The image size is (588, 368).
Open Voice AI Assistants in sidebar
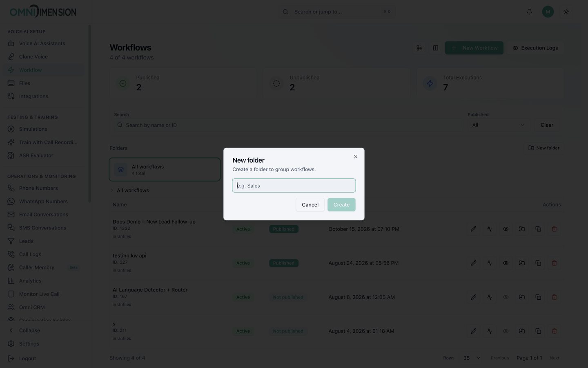pos(42,43)
